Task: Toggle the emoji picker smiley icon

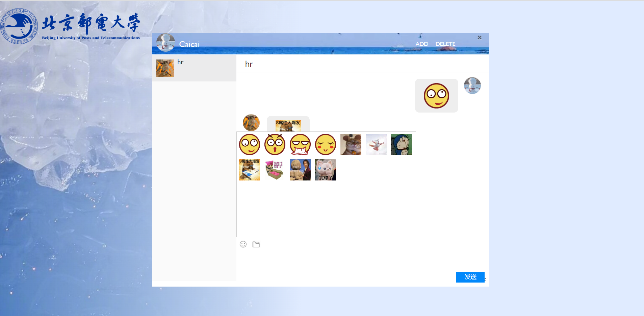Action: pyautogui.click(x=243, y=244)
